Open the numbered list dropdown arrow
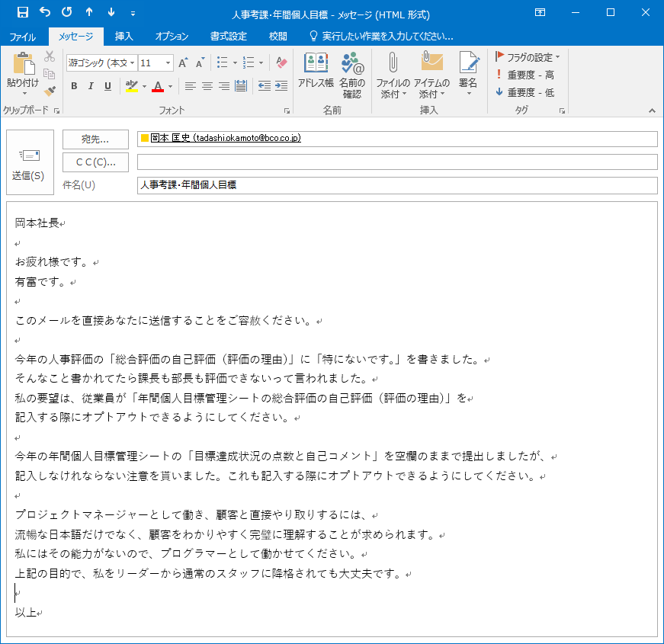664x644 pixels. pyautogui.click(x=259, y=62)
